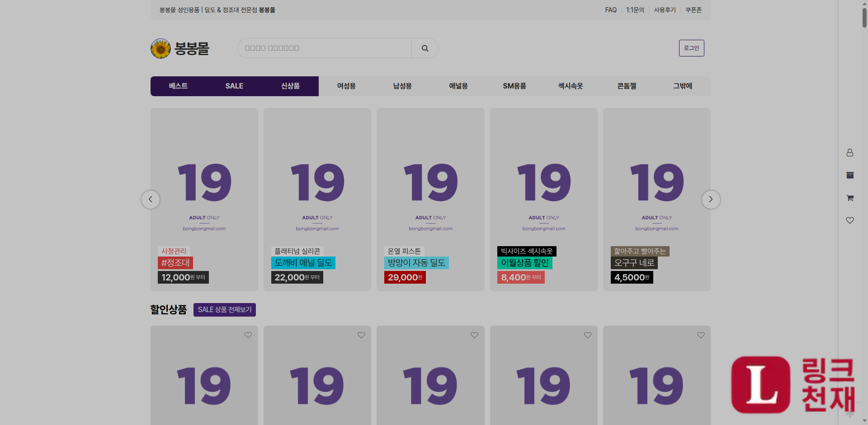Open the 신상품 menu tab
868x425 pixels.
[x=290, y=86]
